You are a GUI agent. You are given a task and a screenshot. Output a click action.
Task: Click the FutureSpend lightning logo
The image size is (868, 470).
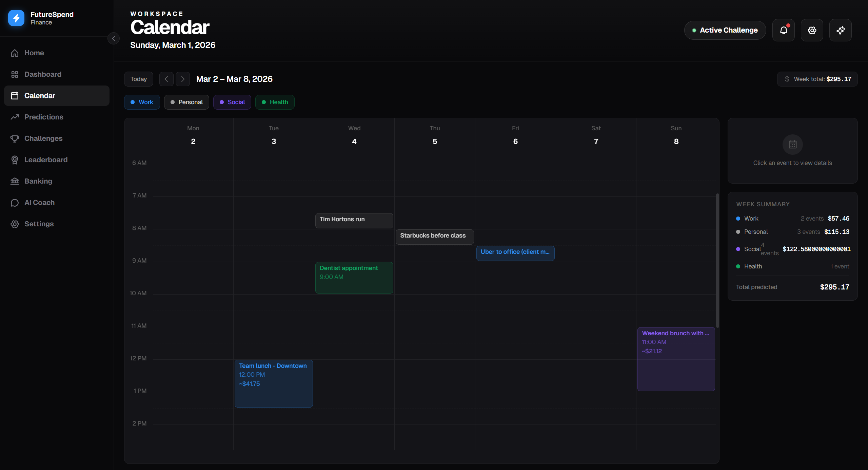pos(16,18)
